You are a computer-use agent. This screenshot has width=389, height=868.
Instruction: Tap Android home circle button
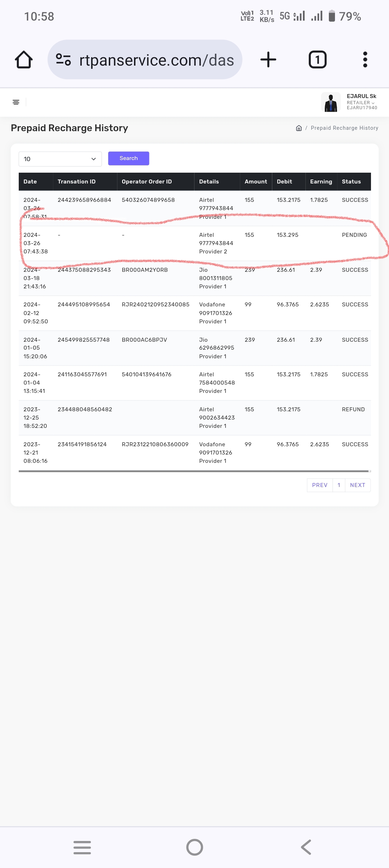pos(194,847)
